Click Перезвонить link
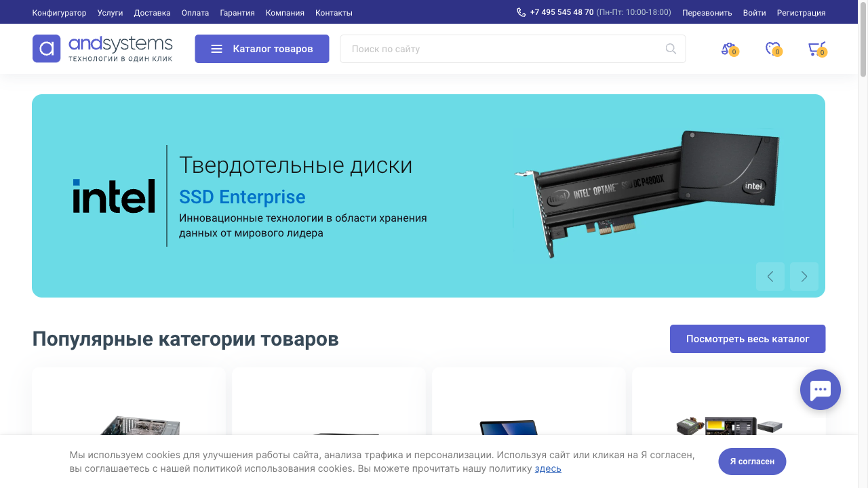The width and height of the screenshot is (868, 488). click(707, 13)
